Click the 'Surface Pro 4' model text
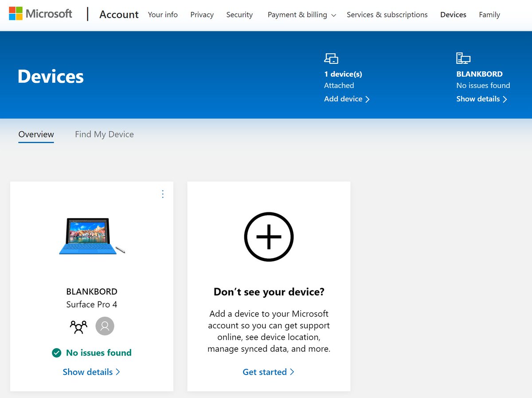This screenshot has height=398, width=532. point(92,304)
